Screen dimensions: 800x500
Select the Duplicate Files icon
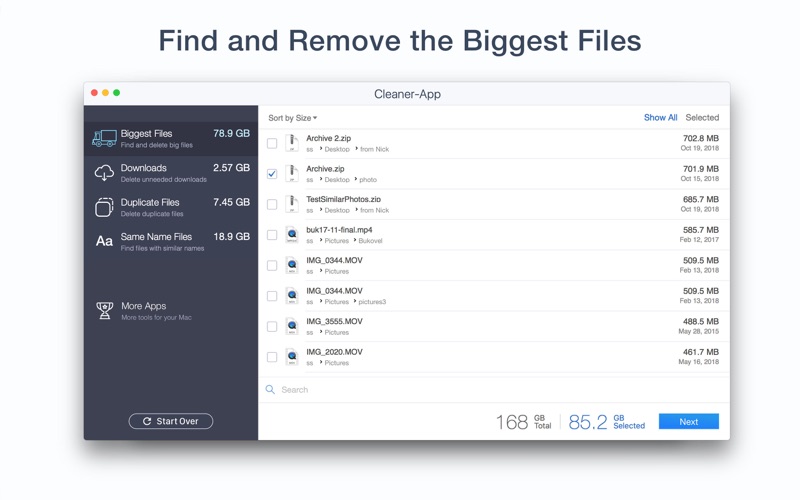pyautogui.click(x=104, y=207)
